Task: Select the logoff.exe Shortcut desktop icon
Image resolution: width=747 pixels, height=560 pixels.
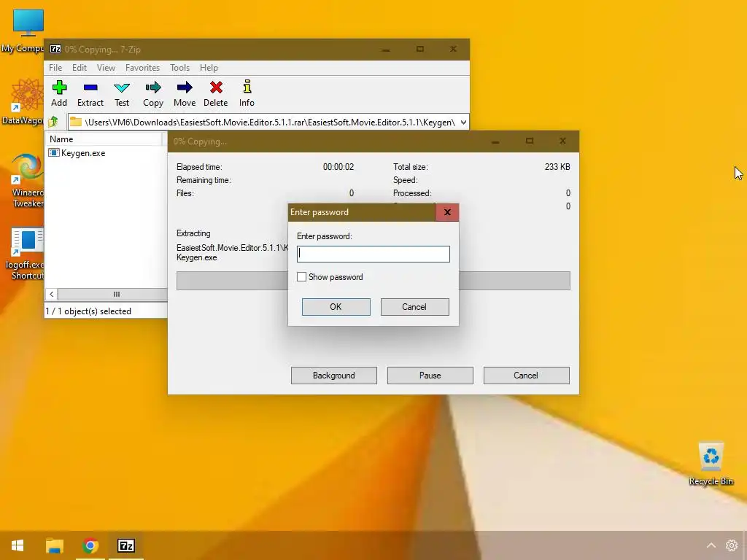Action: coord(25,253)
